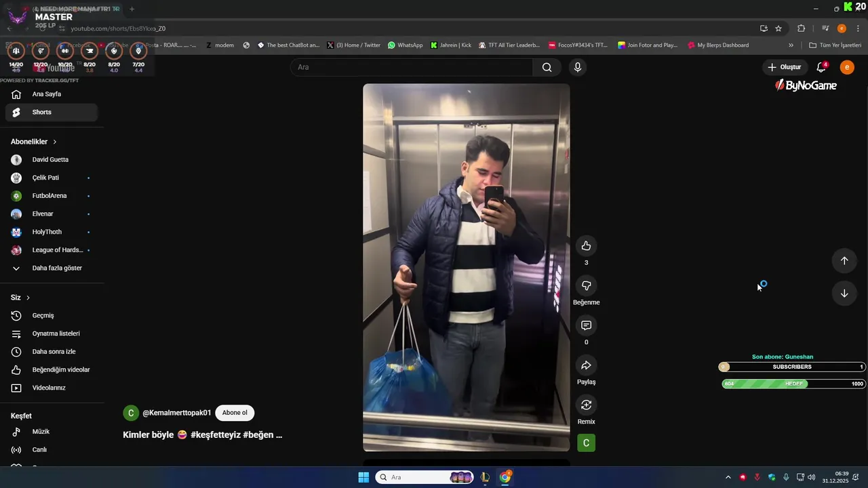Open Chrome three-dot menu

pyautogui.click(x=859, y=28)
